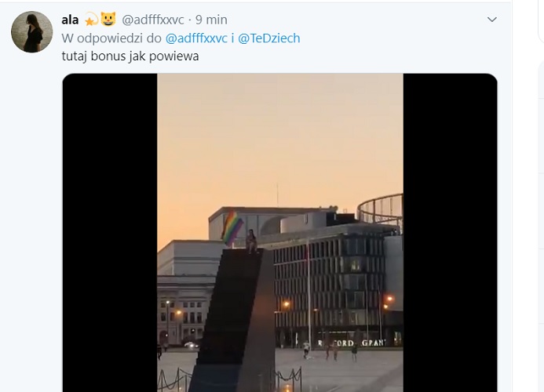Click the left black letterbox of video
This screenshot has width=544, height=392.
[110, 233]
